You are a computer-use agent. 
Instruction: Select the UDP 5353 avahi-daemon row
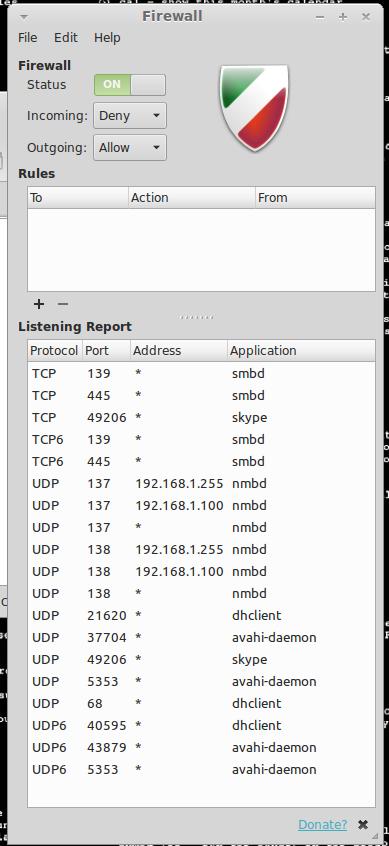(201, 681)
